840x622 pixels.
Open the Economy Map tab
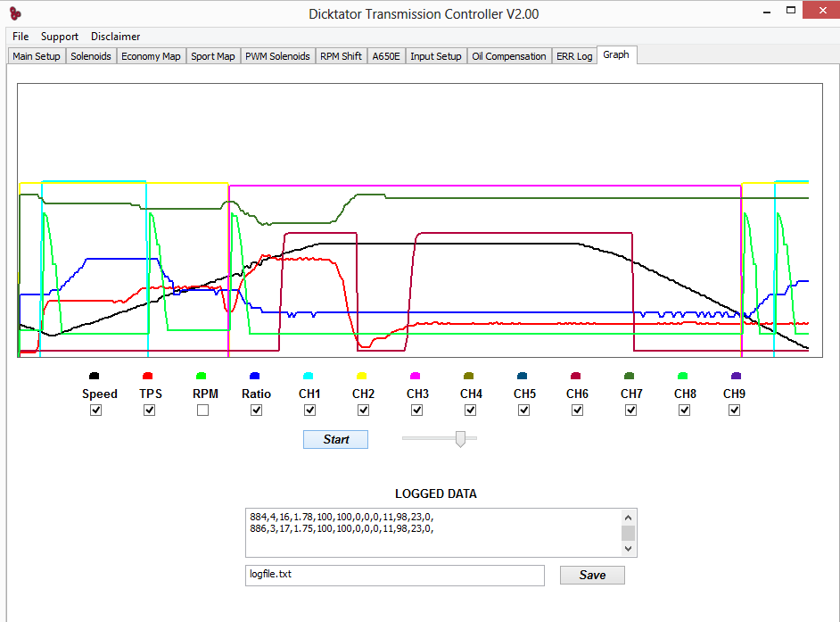[151, 56]
